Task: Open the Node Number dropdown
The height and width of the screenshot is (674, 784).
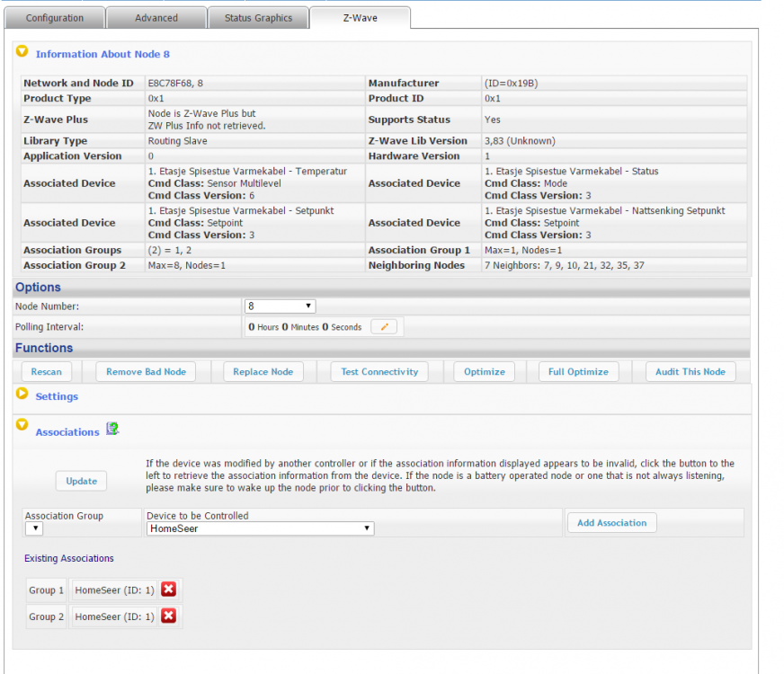Action: [x=281, y=306]
